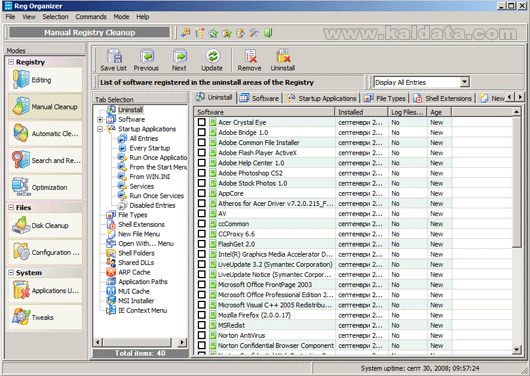Switch to the Shell Extensions tab

tap(443, 98)
